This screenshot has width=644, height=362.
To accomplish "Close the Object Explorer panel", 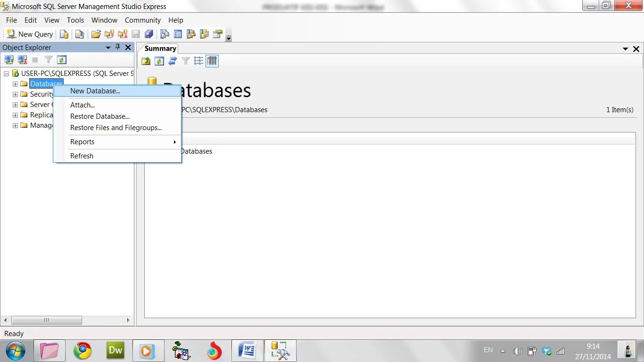I will 128,47.
